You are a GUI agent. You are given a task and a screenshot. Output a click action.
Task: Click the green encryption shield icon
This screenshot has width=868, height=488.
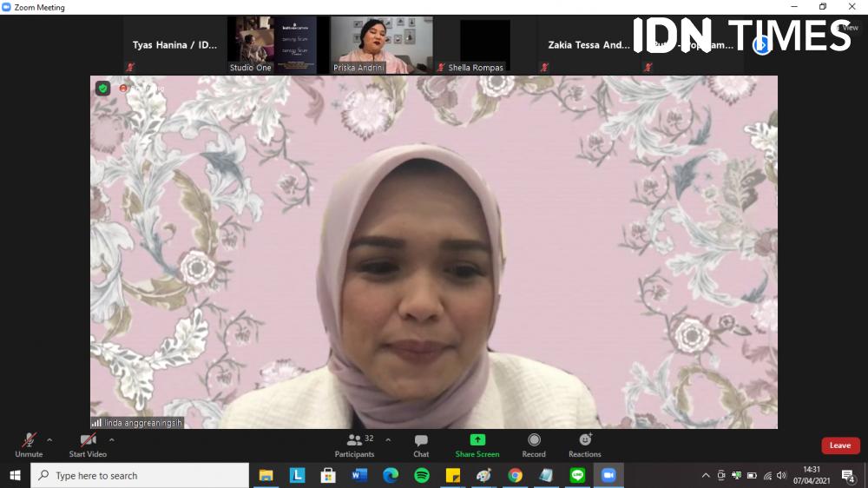103,89
